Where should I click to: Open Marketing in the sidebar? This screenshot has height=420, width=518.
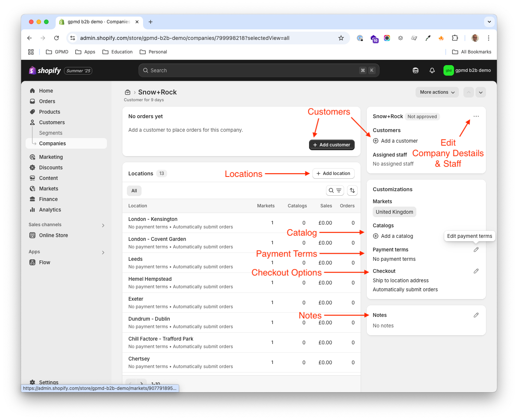click(x=66, y=157)
